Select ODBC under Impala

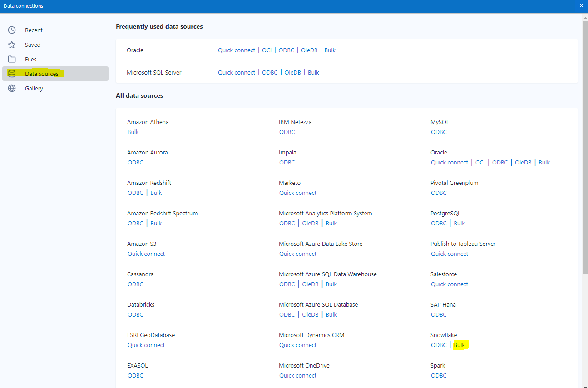click(287, 162)
